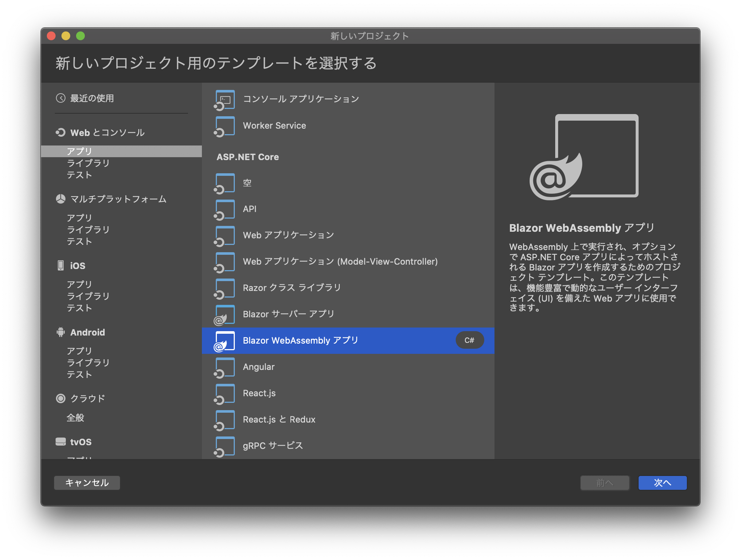Click the クラウド category icon
Screen dimensions: 741x560
61,398
